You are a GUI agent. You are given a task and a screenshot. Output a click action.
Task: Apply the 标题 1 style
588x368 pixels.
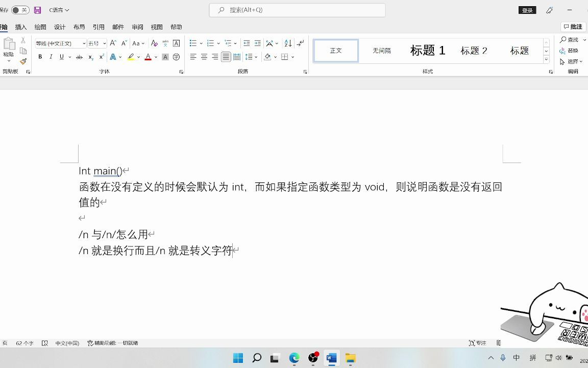point(428,50)
